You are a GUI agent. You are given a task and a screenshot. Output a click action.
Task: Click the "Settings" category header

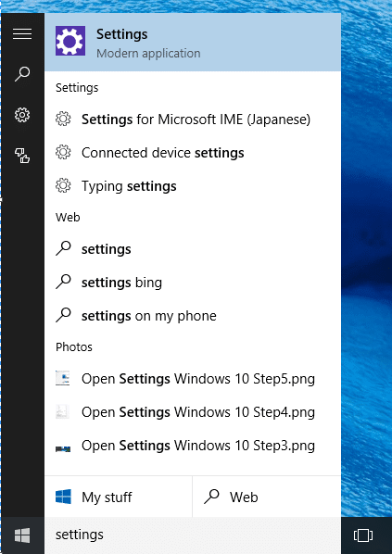tap(77, 88)
